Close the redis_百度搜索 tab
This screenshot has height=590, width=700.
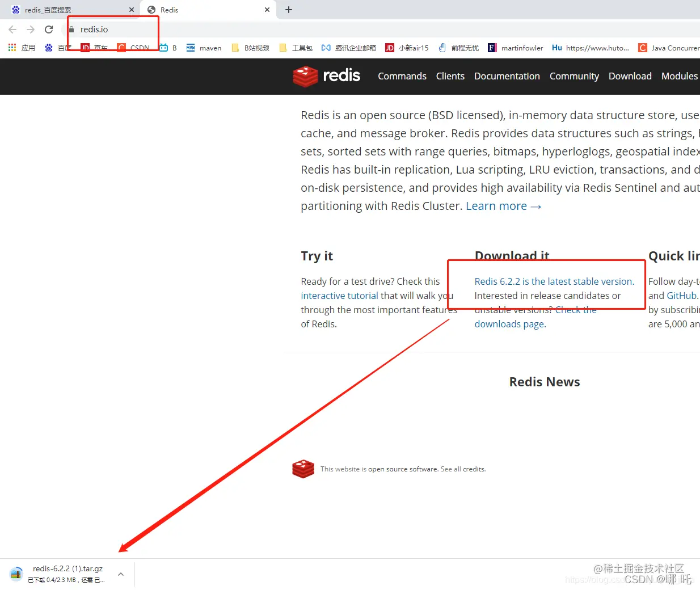pos(132,10)
